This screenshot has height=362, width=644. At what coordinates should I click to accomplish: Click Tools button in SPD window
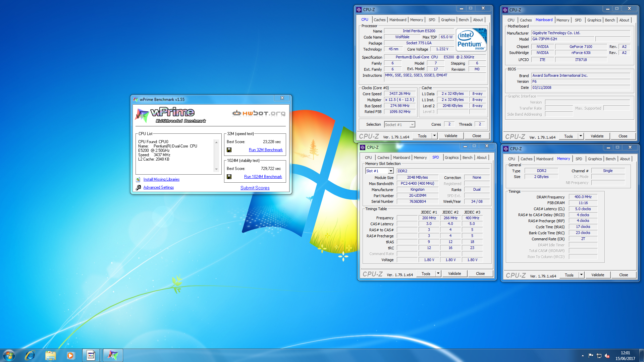point(426,274)
